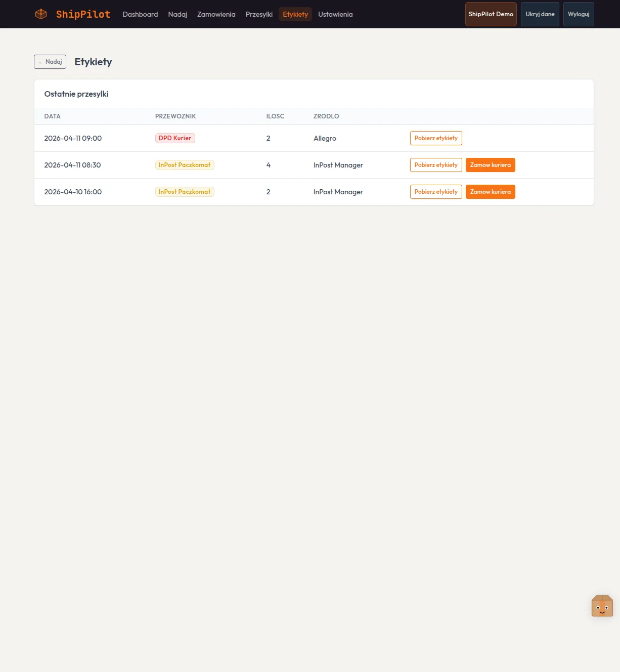Image resolution: width=620 pixels, height=672 pixels.
Task: Click the ShipPilot brand name
Action: (x=83, y=14)
